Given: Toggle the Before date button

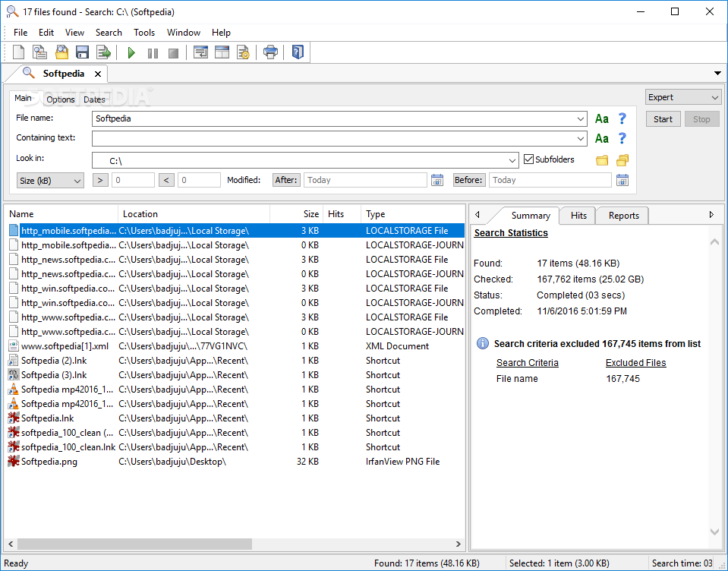Looking at the screenshot, I should tap(468, 180).
